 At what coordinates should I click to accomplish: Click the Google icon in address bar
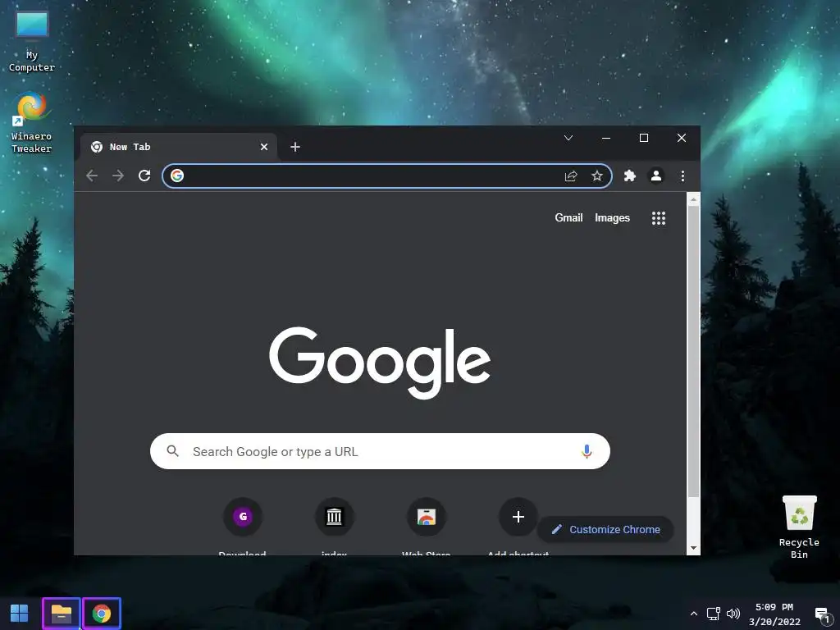coord(177,176)
